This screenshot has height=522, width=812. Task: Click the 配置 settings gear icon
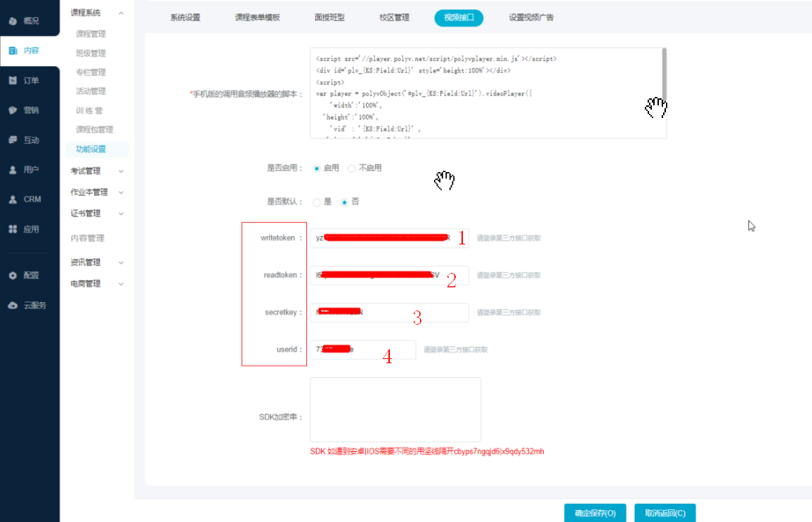coord(13,276)
